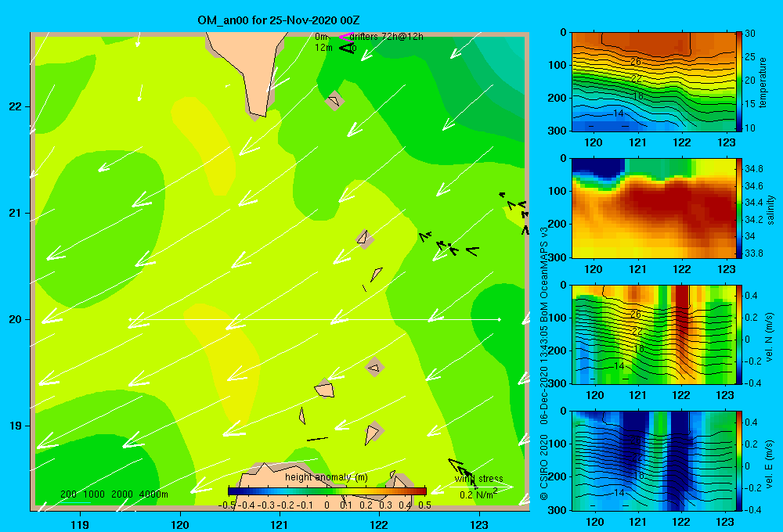The image size is (783, 532).
Task: Click the temperature color scale bar
Action: [739, 82]
